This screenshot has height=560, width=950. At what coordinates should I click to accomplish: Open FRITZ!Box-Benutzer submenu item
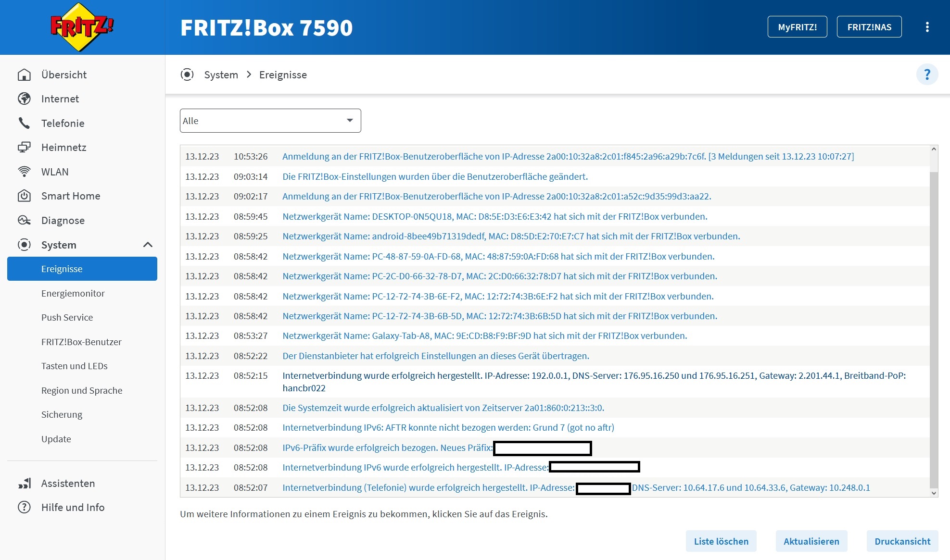pos(81,342)
